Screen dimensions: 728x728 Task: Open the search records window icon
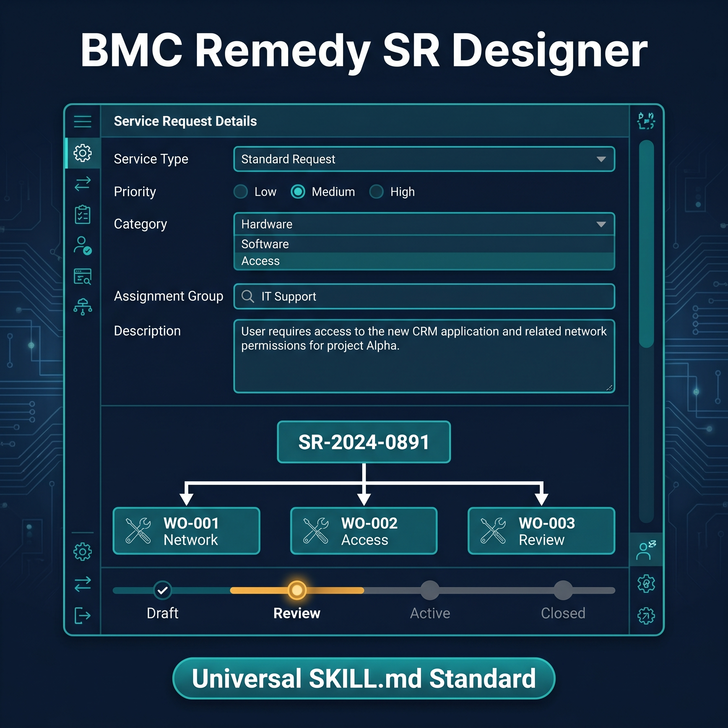click(x=82, y=277)
